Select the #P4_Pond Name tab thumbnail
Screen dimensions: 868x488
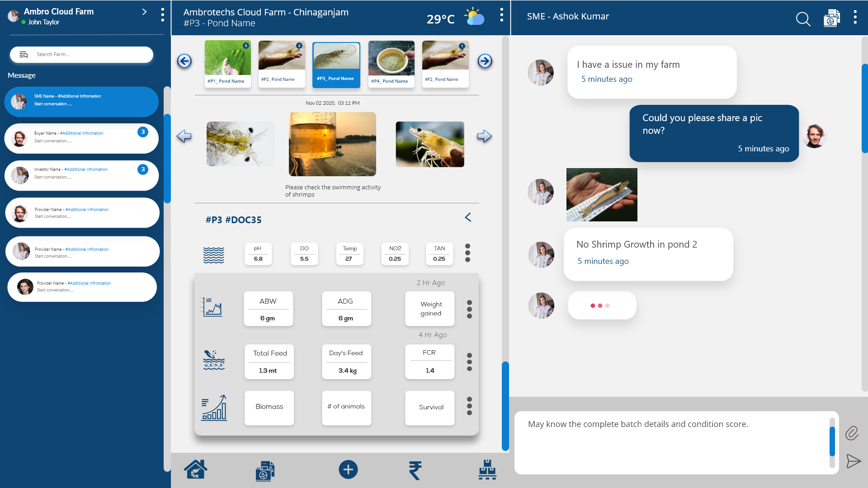pos(391,63)
